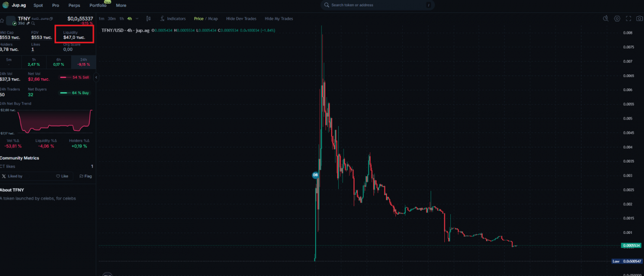
Task: Click the DB marker on chart
Action: 315,175
